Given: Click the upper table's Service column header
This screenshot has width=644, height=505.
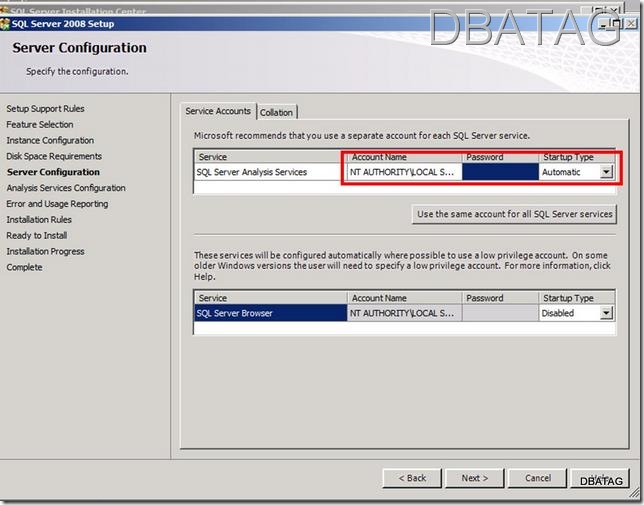Looking at the screenshot, I should (x=271, y=157).
